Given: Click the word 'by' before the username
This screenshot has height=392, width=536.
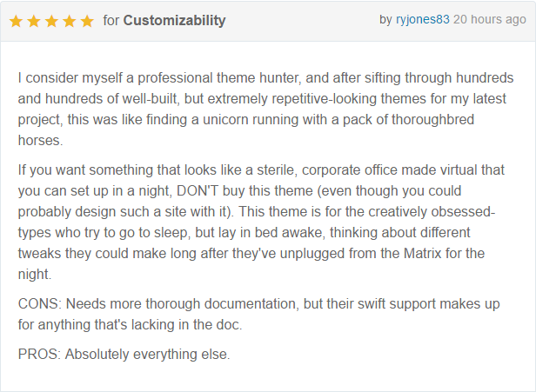Looking at the screenshot, I should tap(385, 19).
